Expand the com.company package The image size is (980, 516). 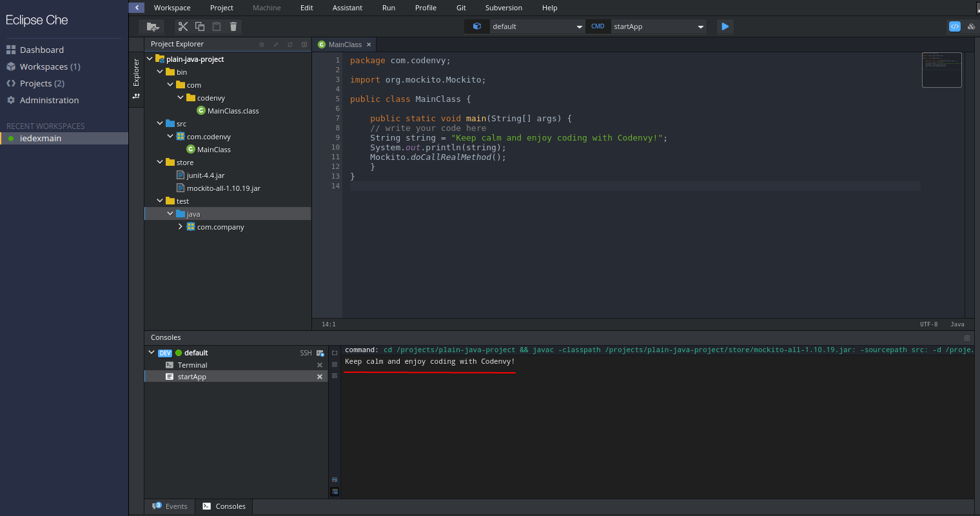[x=181, y=226]
